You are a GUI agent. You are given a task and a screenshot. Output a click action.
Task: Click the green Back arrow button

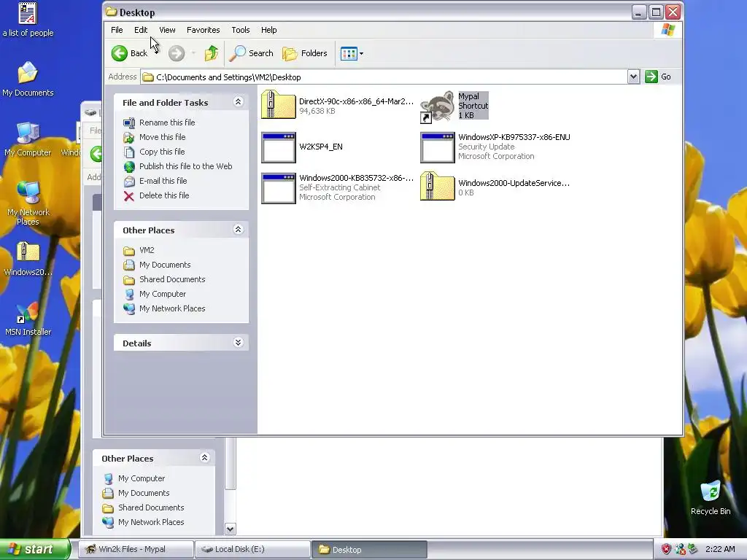click(x=120, y=53)
